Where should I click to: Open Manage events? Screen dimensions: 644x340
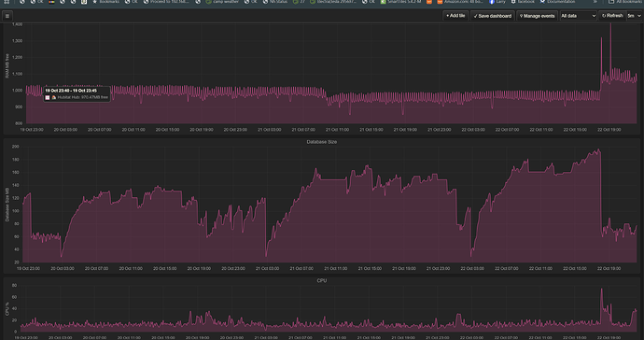click(x=537, y=16)
